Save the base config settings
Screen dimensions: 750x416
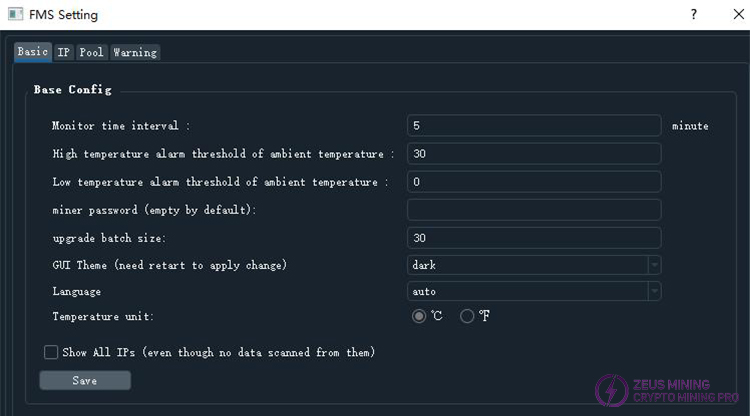[x=85, y=381]
